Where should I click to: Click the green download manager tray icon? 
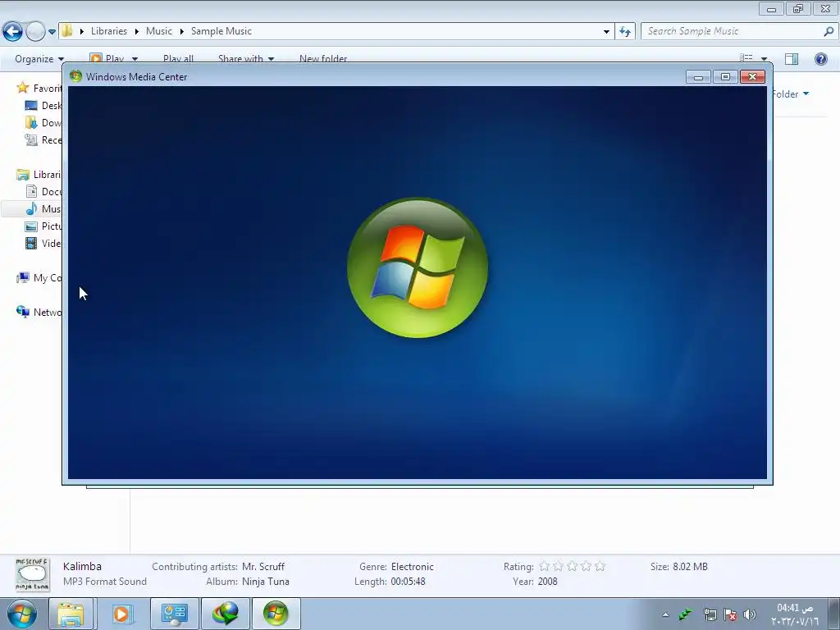tap(686, 614)
